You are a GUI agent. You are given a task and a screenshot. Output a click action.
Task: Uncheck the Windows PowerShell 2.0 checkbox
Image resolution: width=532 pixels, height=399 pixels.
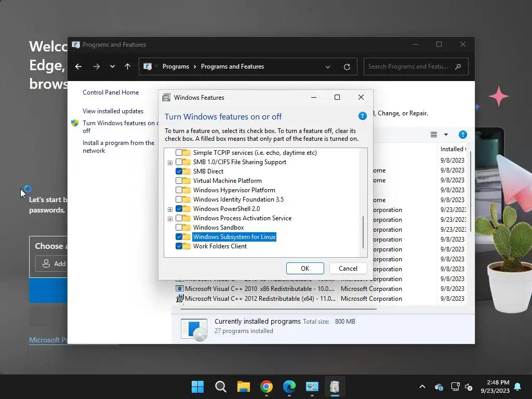click(179, 209)
